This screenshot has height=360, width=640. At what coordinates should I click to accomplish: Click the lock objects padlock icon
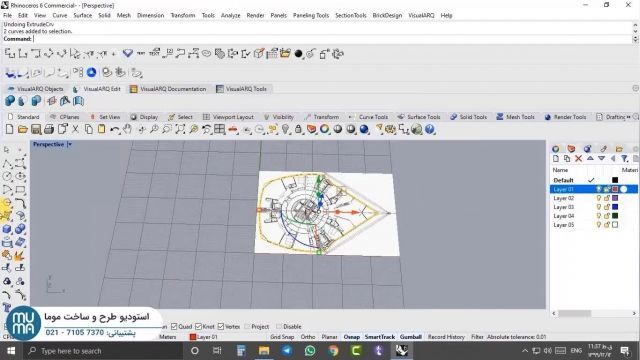(298, 129)
